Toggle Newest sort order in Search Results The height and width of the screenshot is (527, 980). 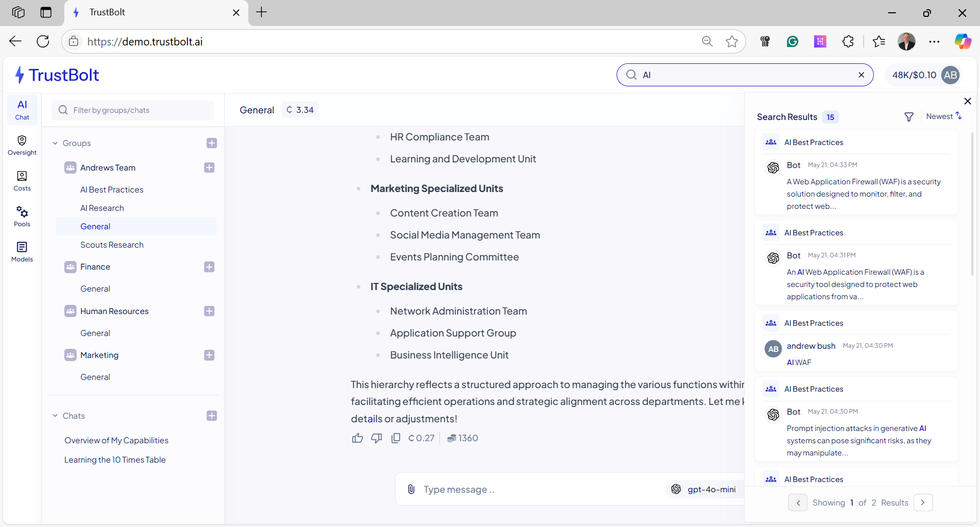[944, 116]
